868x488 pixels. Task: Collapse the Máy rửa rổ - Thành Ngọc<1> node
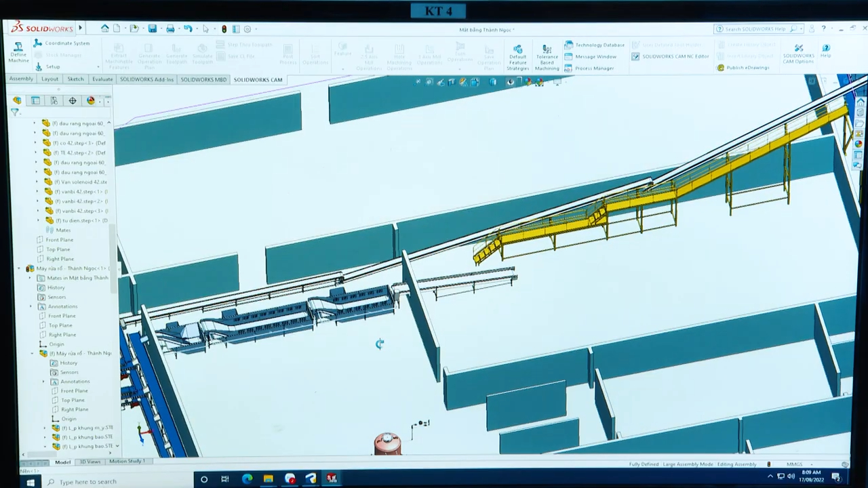19,268
